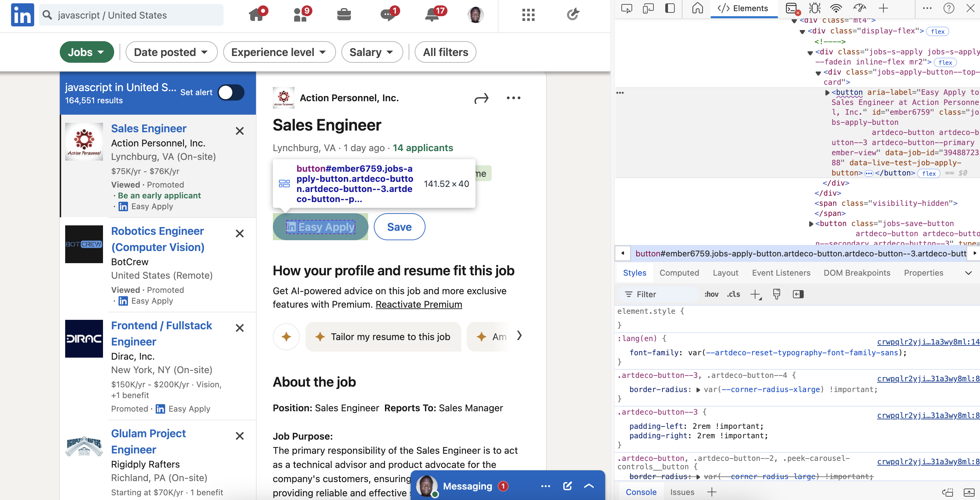Image resolution: width=980 pixels, height=500 pixels.
Task: Add more tools with the toolbar plus icon
Action: [883, 8]
